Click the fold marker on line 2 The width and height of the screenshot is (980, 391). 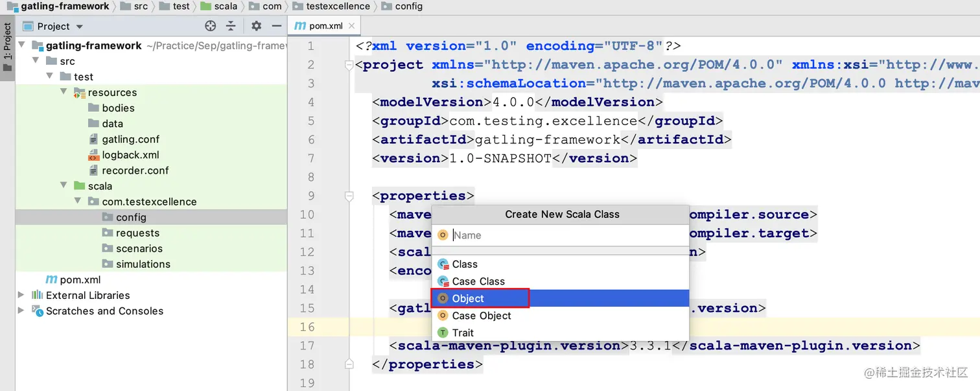point(349,64)
